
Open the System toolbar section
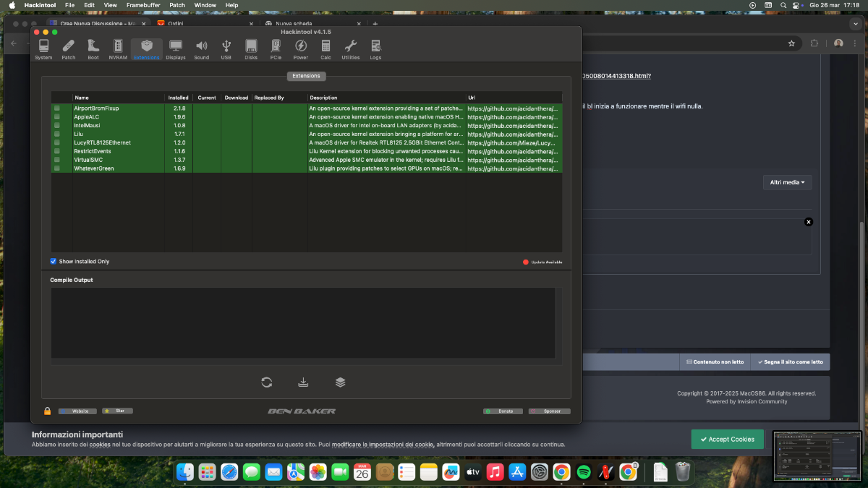[x=43, y=49]
